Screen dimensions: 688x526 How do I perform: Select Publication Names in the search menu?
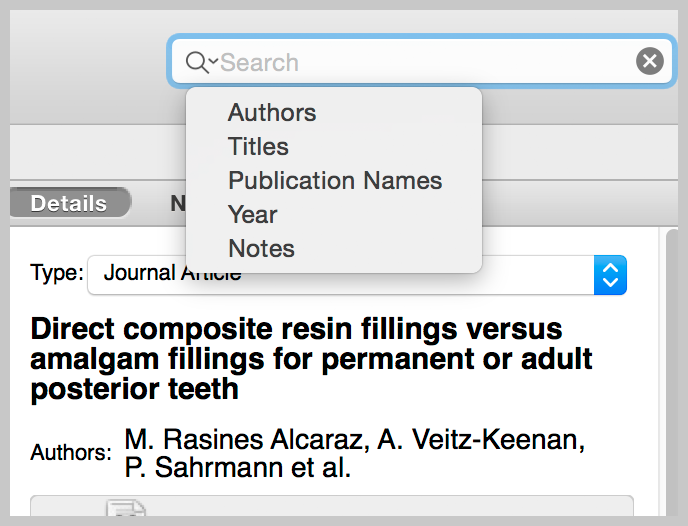[x=334, y=181]
